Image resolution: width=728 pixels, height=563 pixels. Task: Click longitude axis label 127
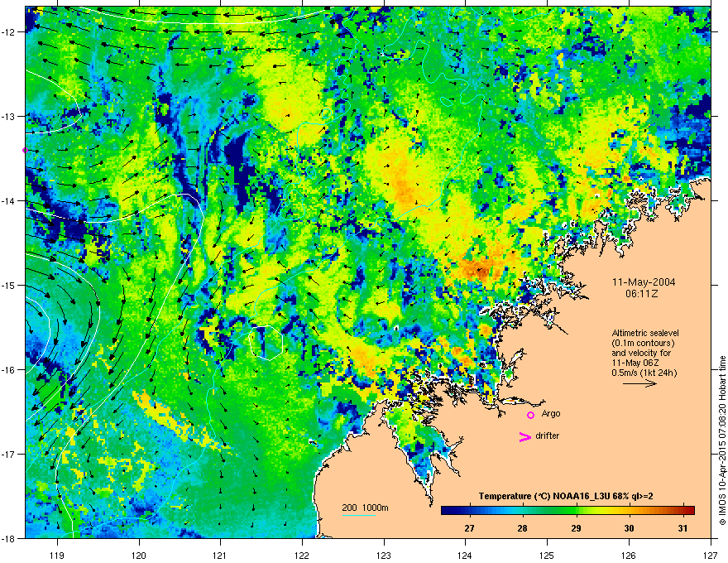tap(711, 555)
